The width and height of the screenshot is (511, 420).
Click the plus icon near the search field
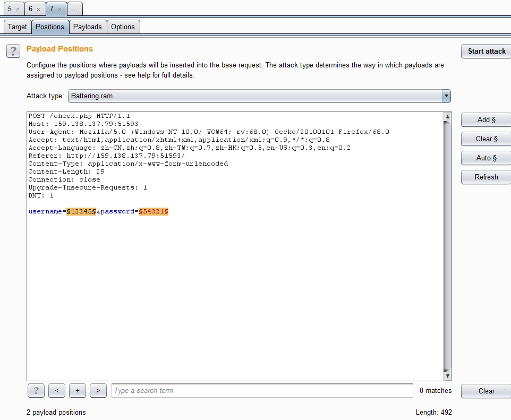(x=77, y=391)
